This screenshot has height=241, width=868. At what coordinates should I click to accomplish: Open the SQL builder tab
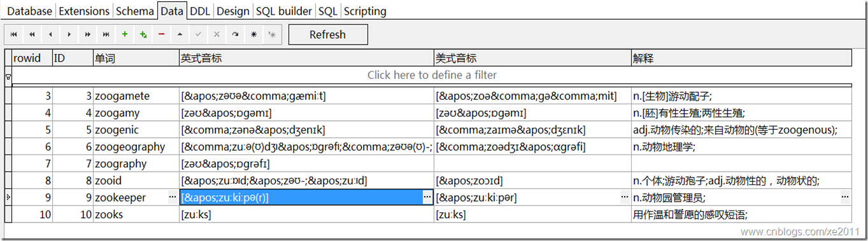pyautogui.click(x=284, y=11)
